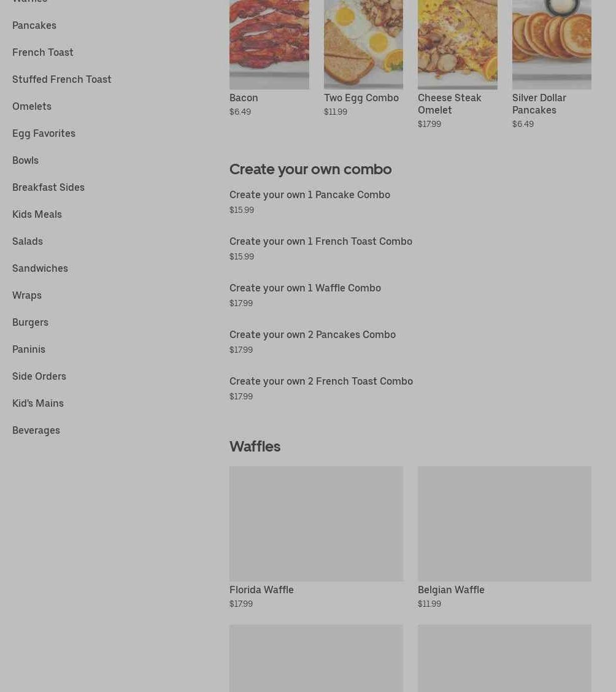This screenshot has height=692, width=616.
Task: Open Breakfast Sides category
Action: (48, 187)
